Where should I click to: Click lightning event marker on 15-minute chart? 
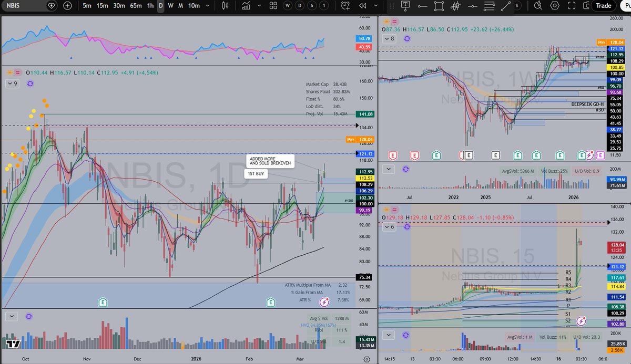tap(582, 320)
